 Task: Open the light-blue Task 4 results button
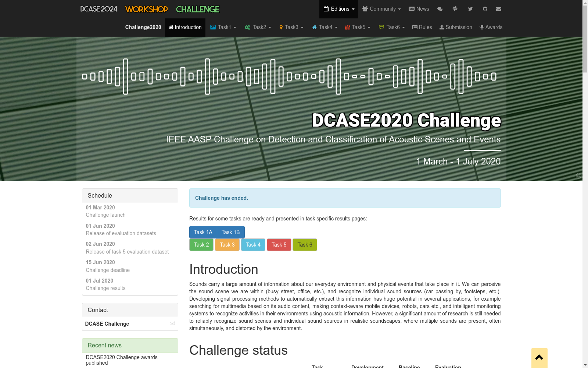pyautogui.click(x=253, y=245)
